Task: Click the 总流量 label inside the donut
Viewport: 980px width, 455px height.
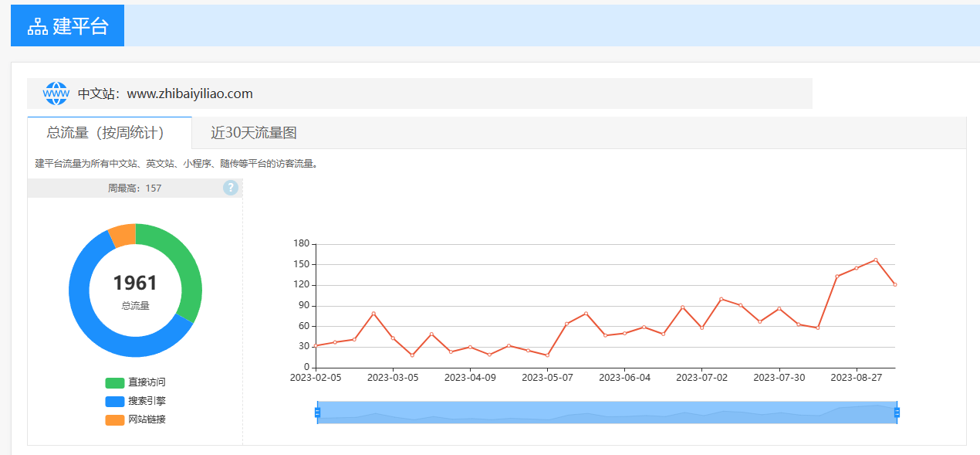Action: (135, 306)
